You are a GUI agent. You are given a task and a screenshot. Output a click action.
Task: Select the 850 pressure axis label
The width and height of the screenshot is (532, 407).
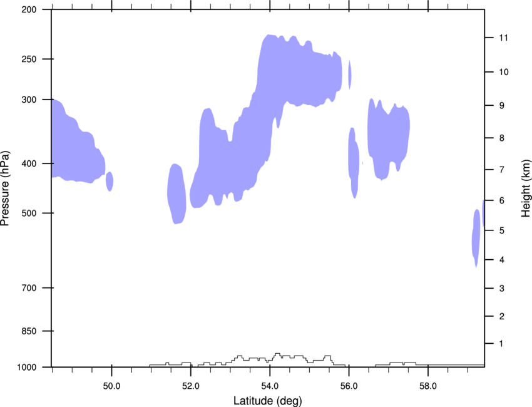[29, 331]
